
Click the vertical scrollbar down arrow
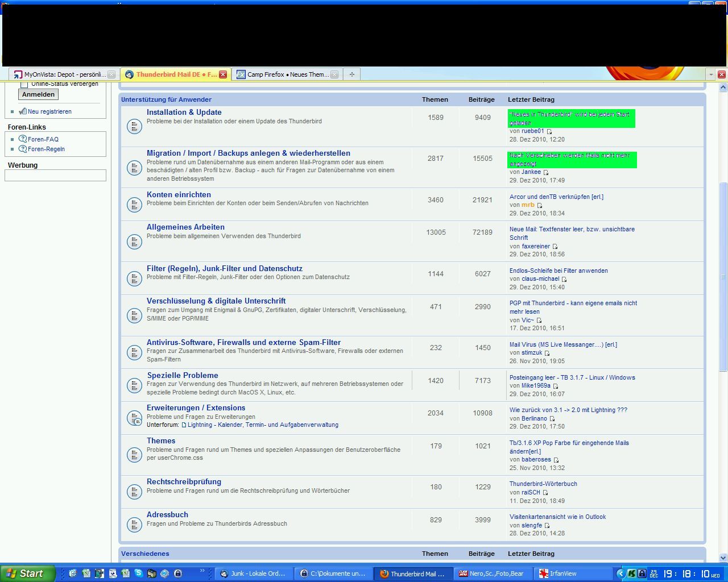point(723,558)
